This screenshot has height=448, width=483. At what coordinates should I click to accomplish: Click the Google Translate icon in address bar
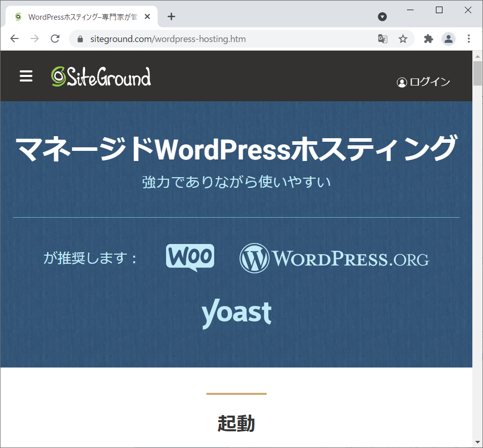383,39
